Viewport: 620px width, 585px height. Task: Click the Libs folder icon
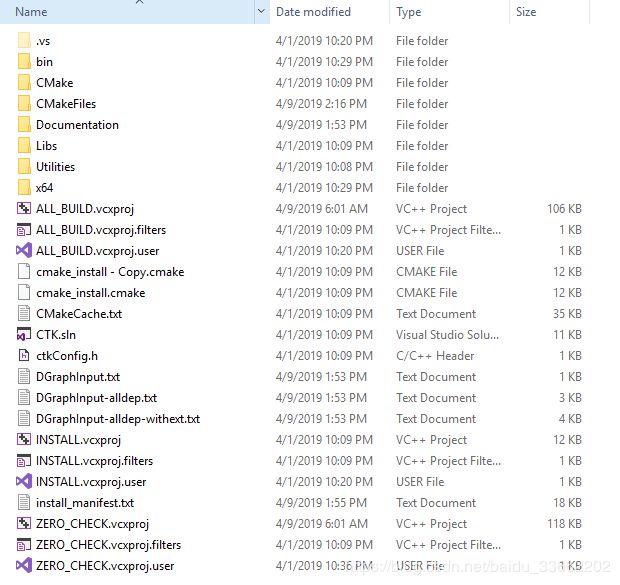pyautogui.click(x=24, y=146)
